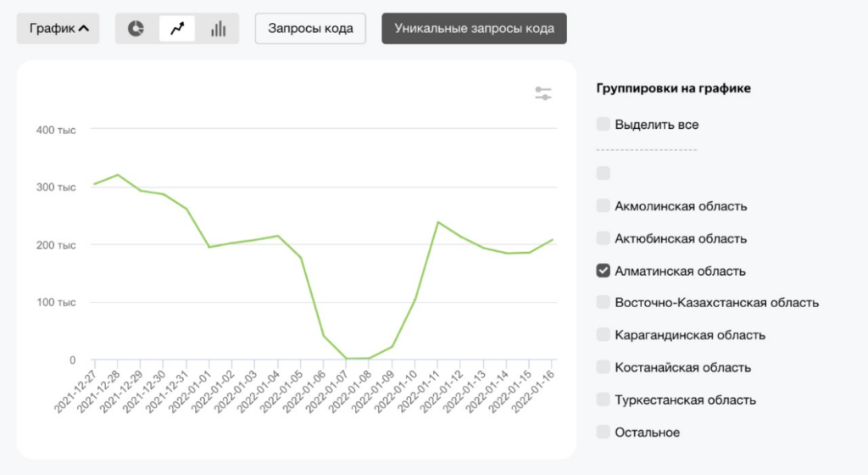Switch to pie chart view icon
Viewport: 868px width, 475px height.
pos(136,28)
